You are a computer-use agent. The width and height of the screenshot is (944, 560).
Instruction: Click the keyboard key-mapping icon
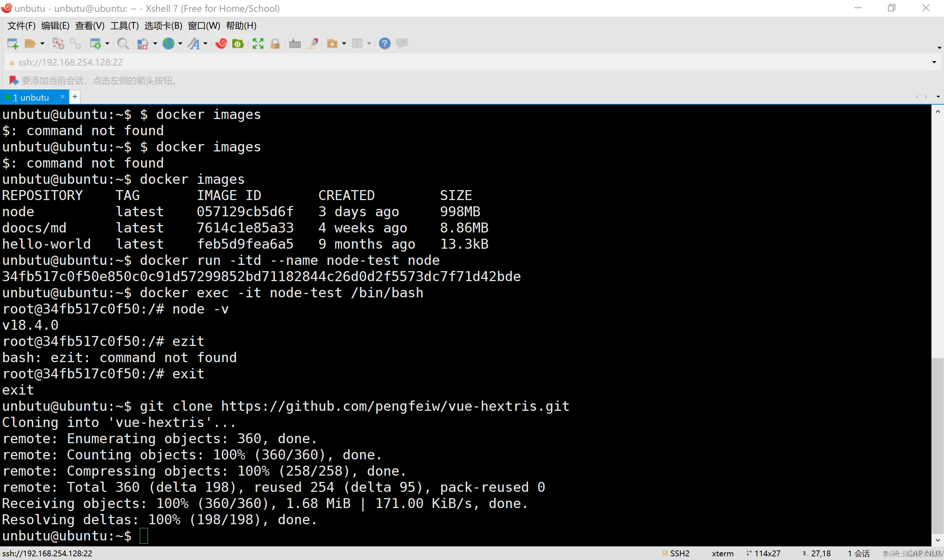[x=295, y=44]
